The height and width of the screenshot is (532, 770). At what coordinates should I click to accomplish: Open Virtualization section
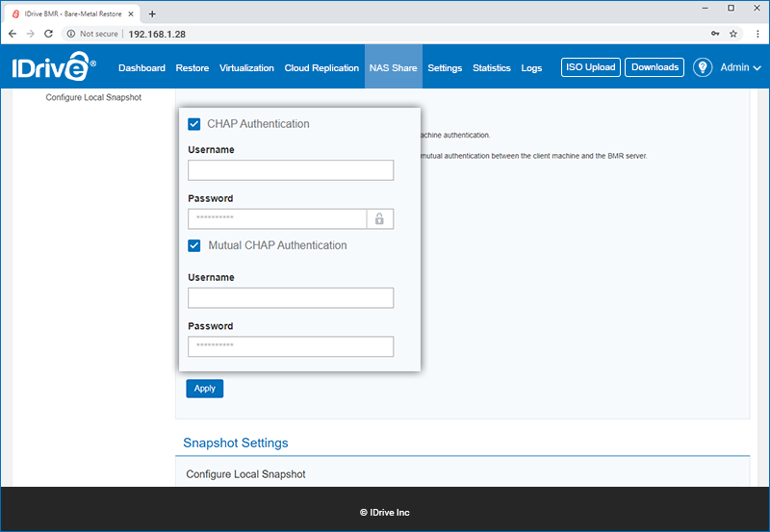(246, 67)
